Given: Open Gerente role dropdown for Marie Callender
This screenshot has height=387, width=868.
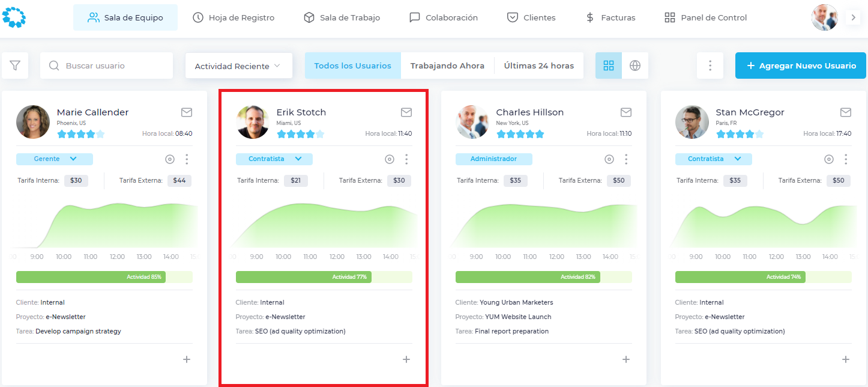Looking at the screenshot, I should tap(55, 159).
